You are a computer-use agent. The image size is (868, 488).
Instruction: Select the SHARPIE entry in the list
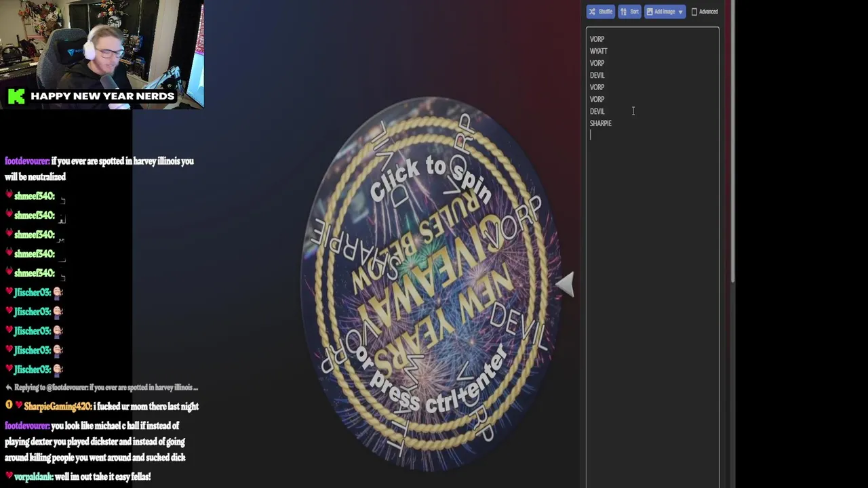click(601, 123)
